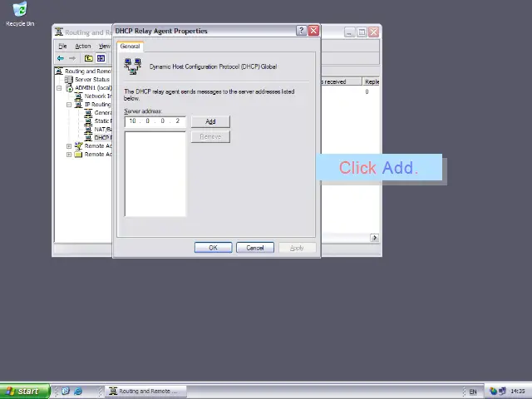This screenshot has height=399, width=532.
Task: Select the General tab
Action: click(131, 47)
